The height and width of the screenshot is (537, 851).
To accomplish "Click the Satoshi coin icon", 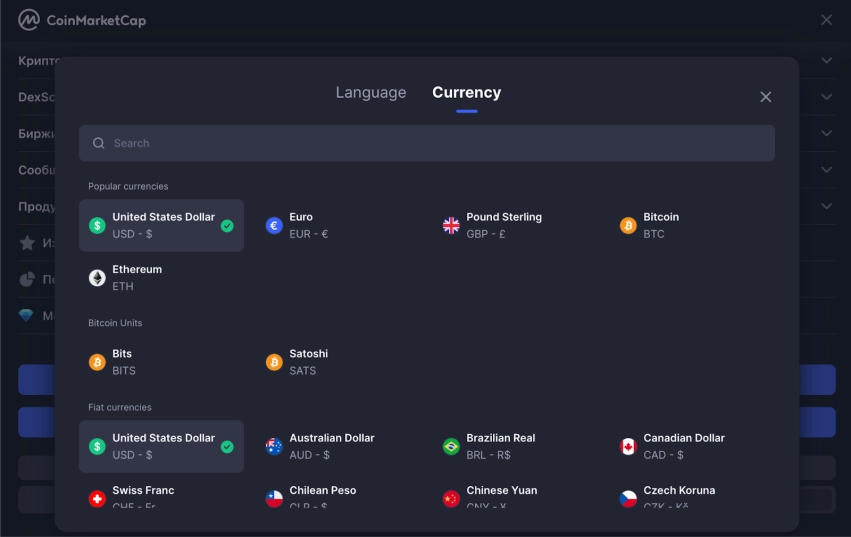I will pos(274,362).
